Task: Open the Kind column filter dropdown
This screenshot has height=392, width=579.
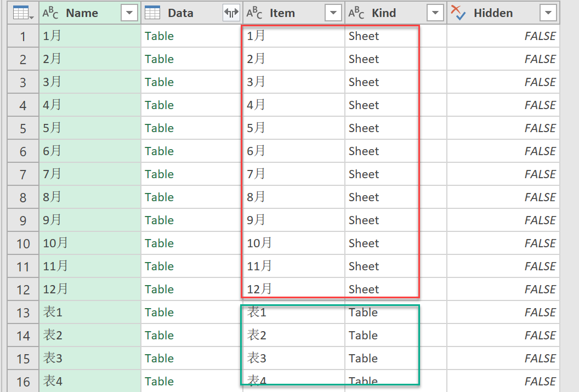Action: 435,13
